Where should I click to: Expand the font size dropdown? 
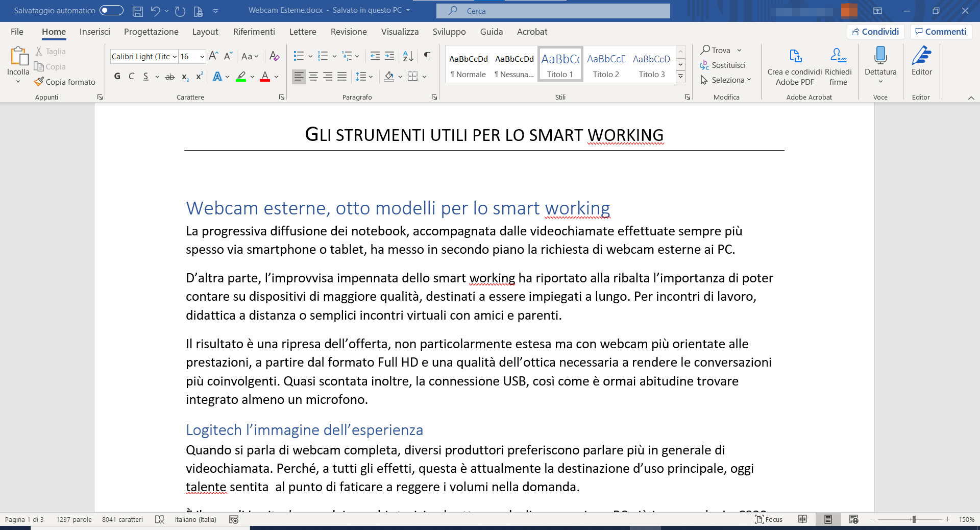[202, 57]
